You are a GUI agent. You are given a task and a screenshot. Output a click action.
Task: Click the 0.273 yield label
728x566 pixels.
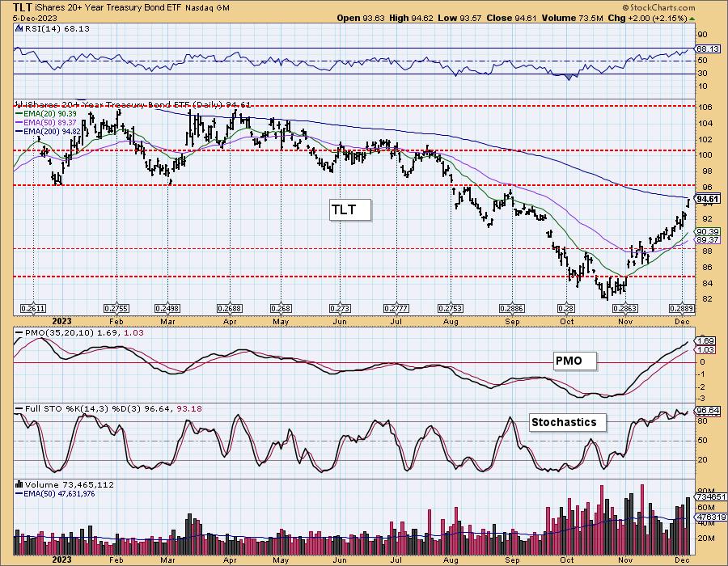pyautogui.click(x=340, y=308)
